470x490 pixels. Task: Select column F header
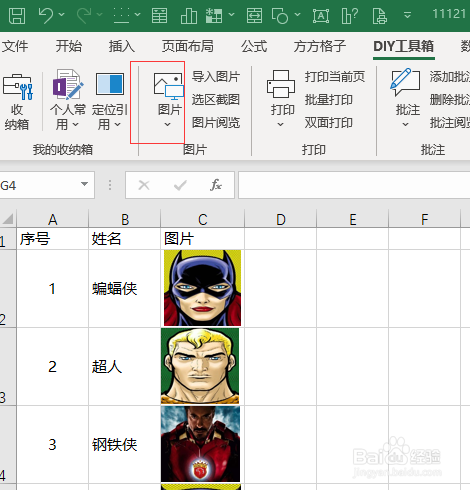[425, 219]
